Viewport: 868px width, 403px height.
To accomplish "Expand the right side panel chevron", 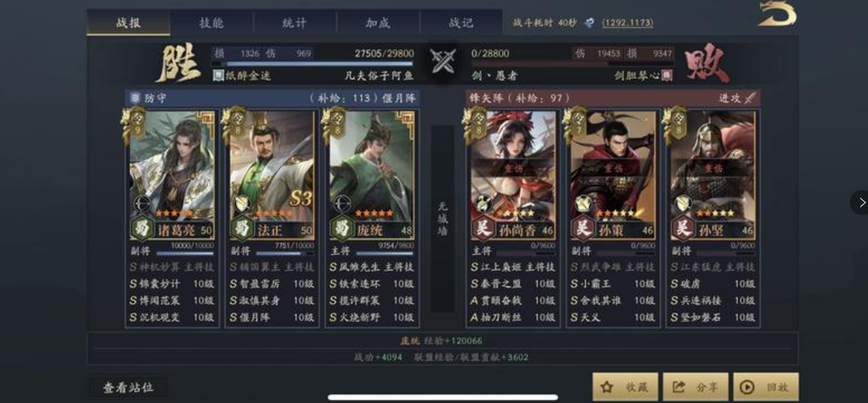I will point(861,202).
